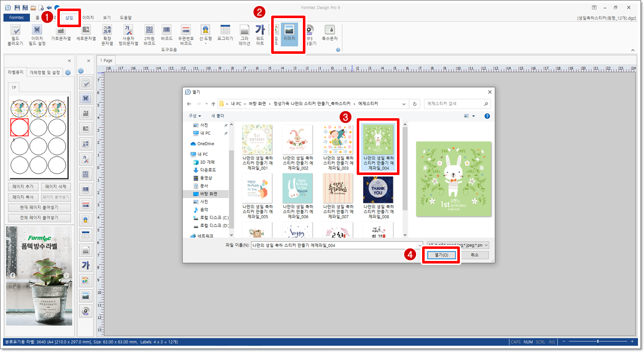Open 이미지 필드 설정 in the ribbon
Screen dimensions: 644x352
pyautogui.click(x=37, y=35)
